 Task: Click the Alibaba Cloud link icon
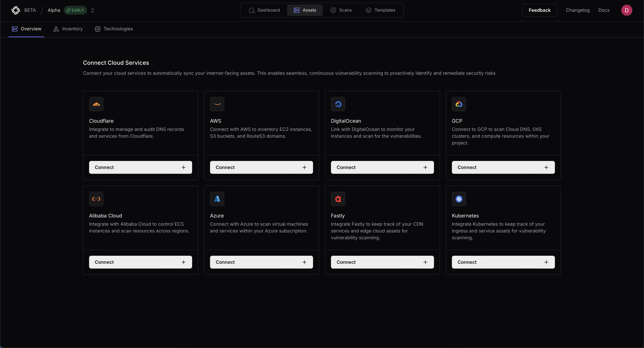tap(96, 199)
